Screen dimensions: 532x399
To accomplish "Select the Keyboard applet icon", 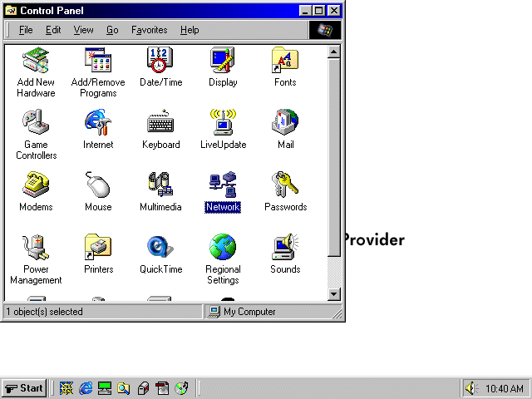I will click(x=160, y=122).
